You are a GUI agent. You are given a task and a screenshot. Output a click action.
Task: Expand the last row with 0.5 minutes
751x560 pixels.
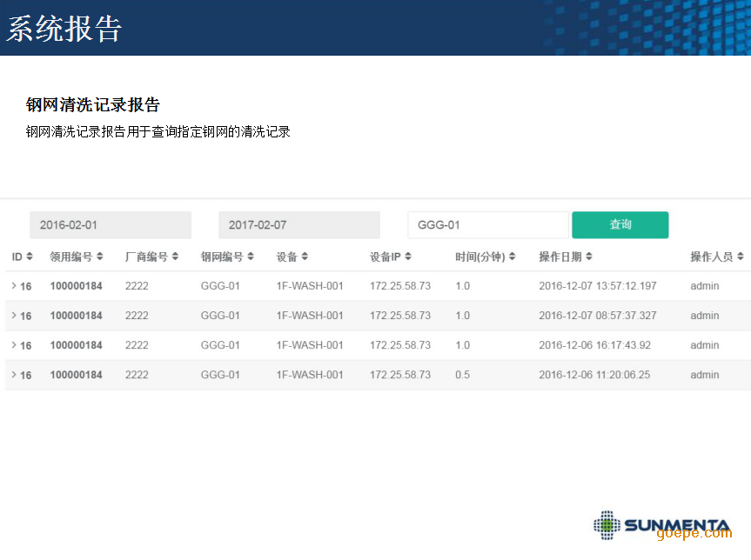tap(13, 375)
